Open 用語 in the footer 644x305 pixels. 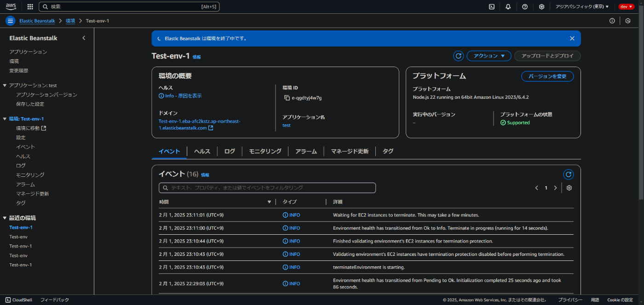tap(595, 300)
